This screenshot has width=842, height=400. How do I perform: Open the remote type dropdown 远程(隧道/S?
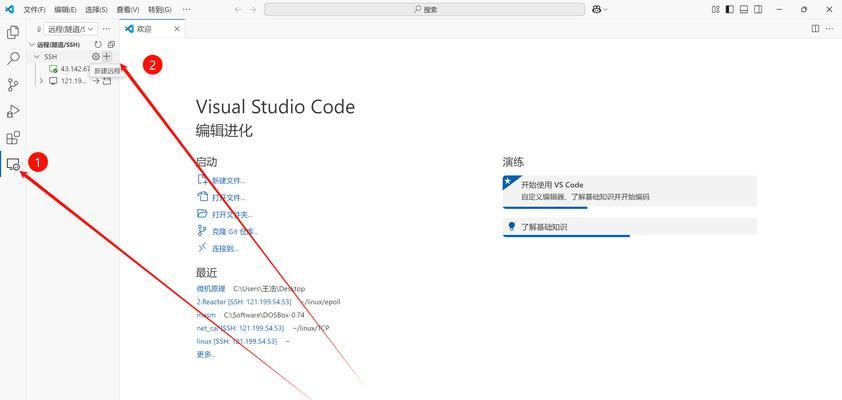click(72, 29)
